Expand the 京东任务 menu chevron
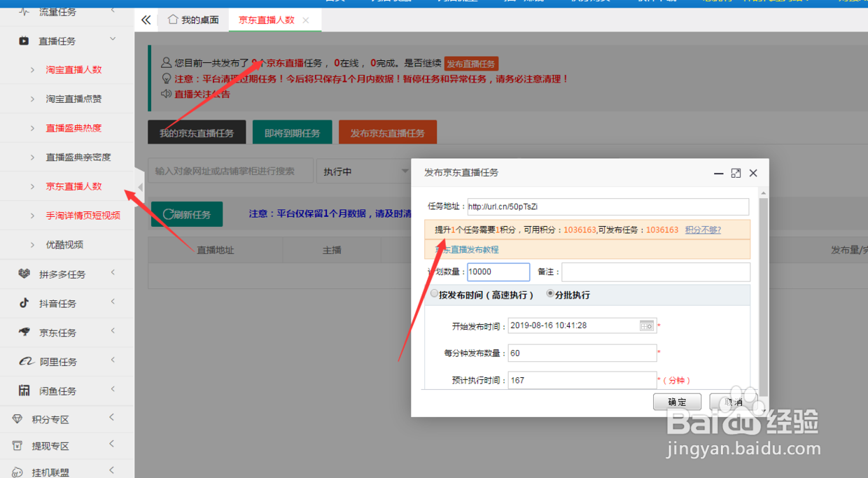This screenshot has width=868, height=478. [x=113, y=332]
